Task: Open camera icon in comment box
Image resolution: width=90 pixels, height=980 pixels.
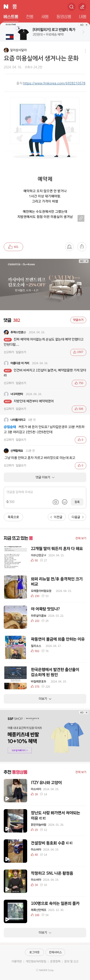Action: point(55,502)
